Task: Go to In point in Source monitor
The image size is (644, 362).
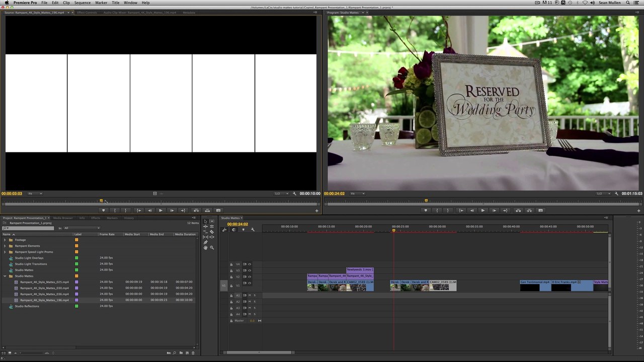Action: (138, 210)
